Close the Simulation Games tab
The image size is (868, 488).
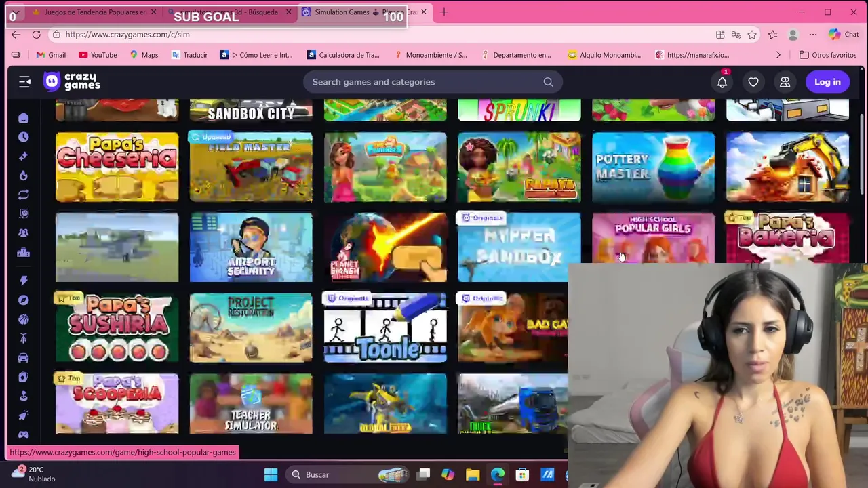424,12
